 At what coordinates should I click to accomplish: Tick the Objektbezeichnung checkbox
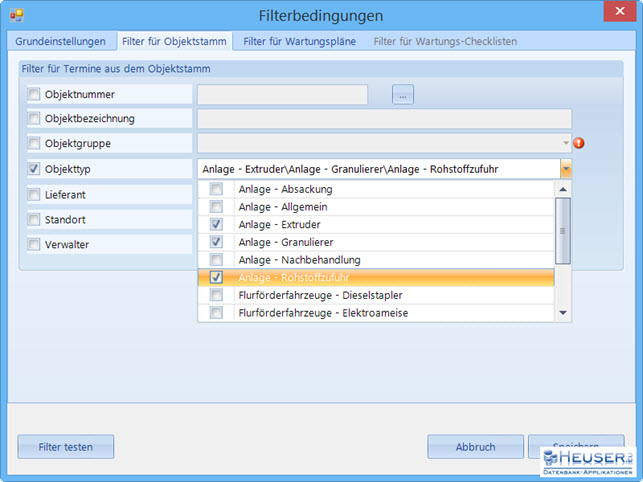[35, 119]
